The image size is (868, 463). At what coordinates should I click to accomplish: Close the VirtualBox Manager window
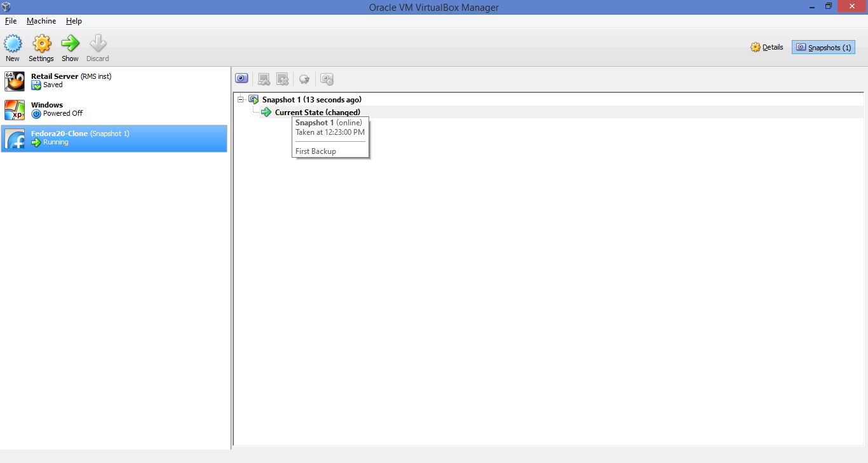pos(853,6)
